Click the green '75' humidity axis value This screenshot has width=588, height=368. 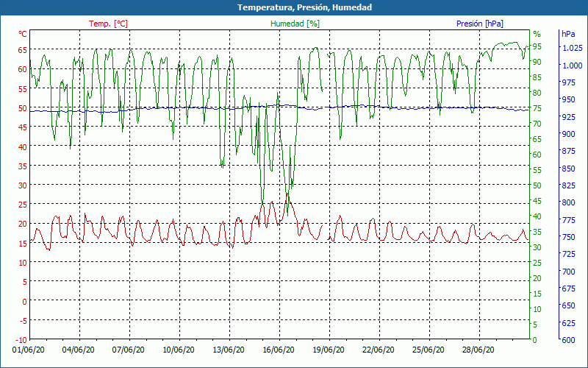(537, 108)
